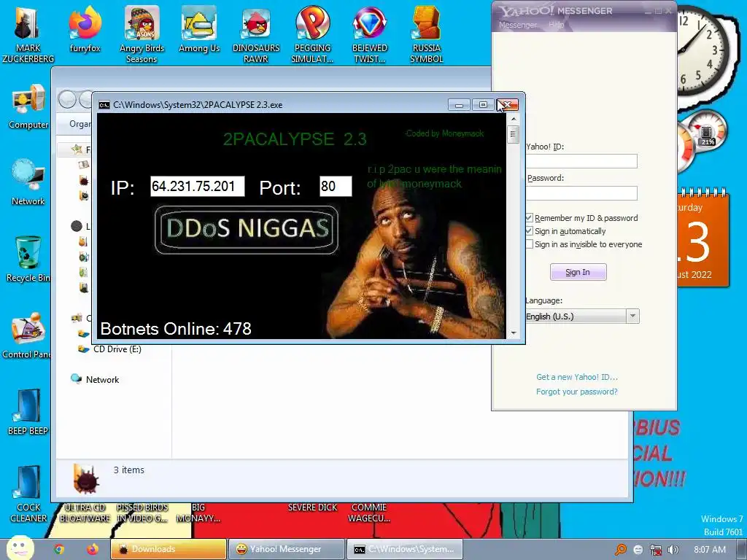
Task: Click the 3 items status text
Action: 128,470
